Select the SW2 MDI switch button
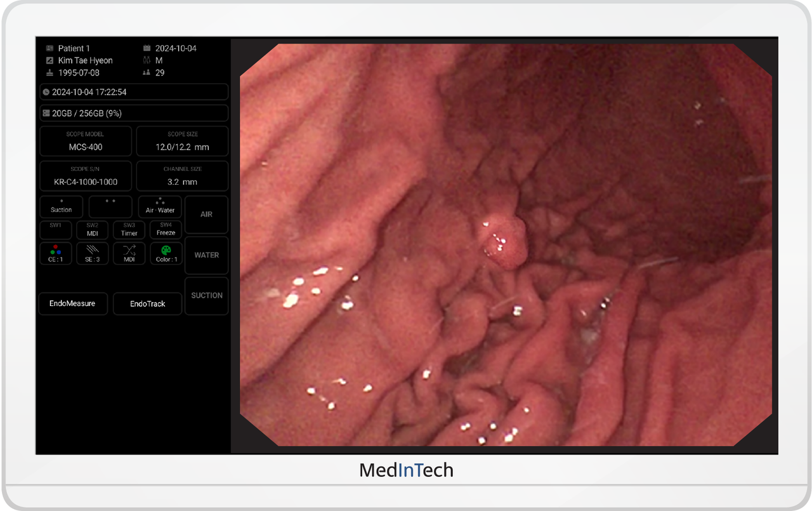This screenshot has width=812, height=511. [x=93, y=229]
